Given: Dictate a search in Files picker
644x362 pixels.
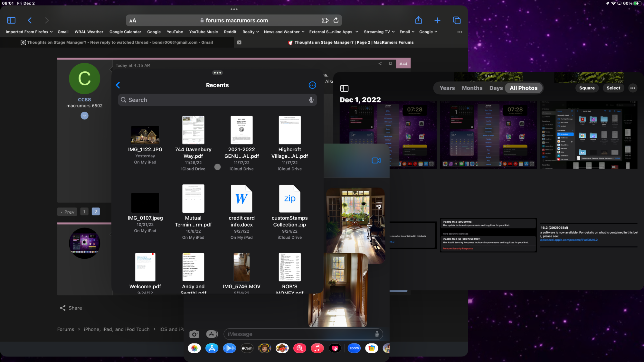Looking at the screenshot, I should point(311,100).
